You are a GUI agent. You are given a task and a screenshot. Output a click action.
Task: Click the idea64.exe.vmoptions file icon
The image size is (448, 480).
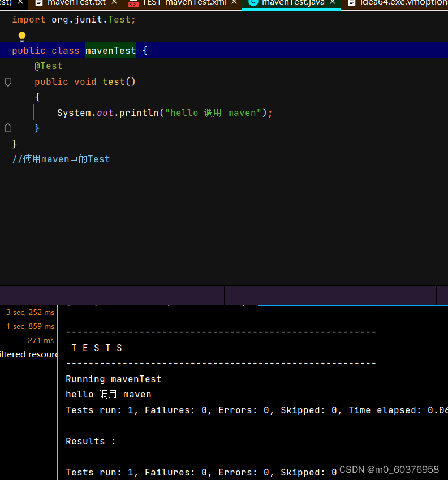352,3
